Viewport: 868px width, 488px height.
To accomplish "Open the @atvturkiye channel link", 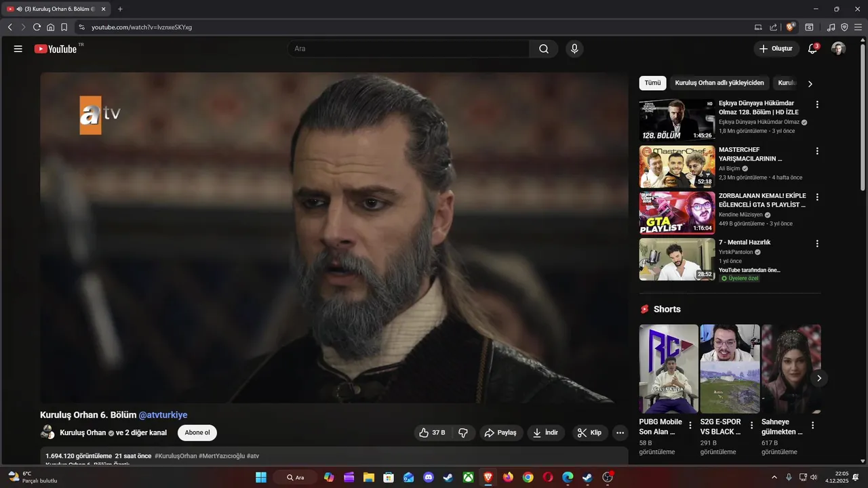I will [x=163, y=415].
